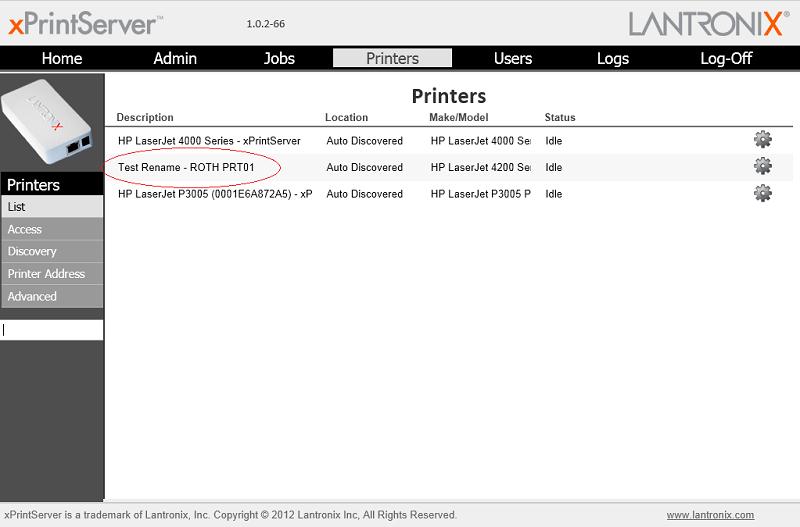
Task: Click the xPrintServer device image
Action: (52, 122)
